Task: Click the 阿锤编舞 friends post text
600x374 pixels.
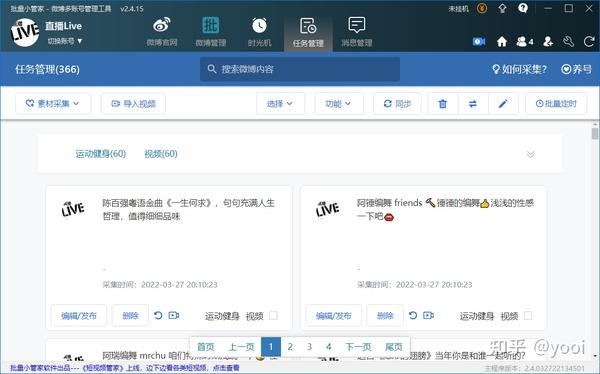Action: pyautogui.click(x=445, y=209)
